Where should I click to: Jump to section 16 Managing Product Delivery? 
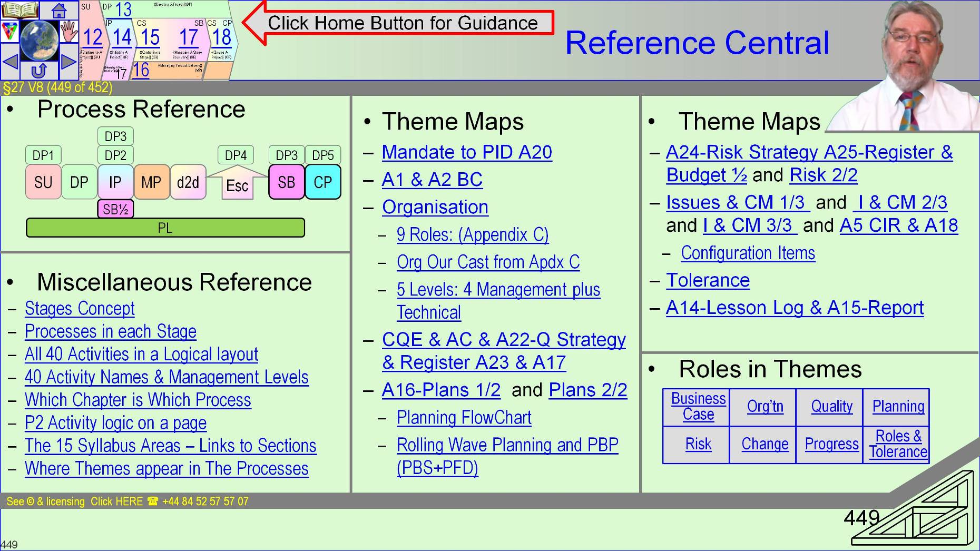(x=141, y=70)
